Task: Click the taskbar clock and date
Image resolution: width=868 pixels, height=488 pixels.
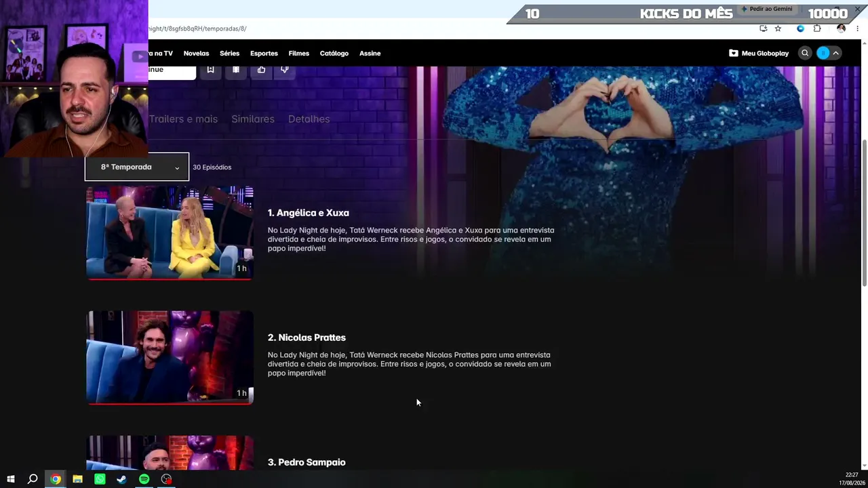Action: [x=852, y=479]
